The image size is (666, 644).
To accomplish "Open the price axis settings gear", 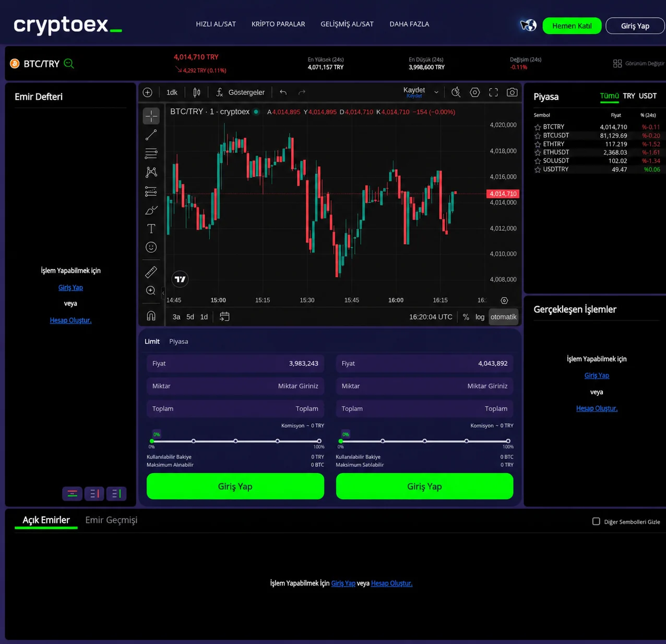I will [504, 300].
